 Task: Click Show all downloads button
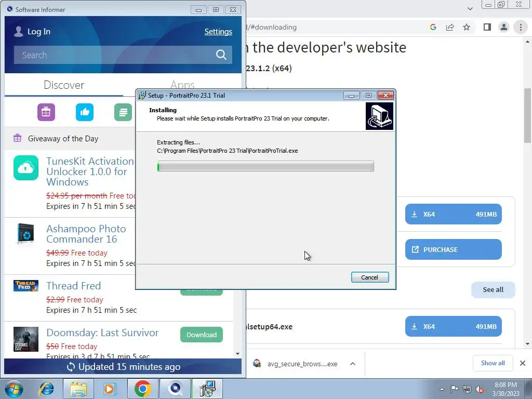coord(493,363)
